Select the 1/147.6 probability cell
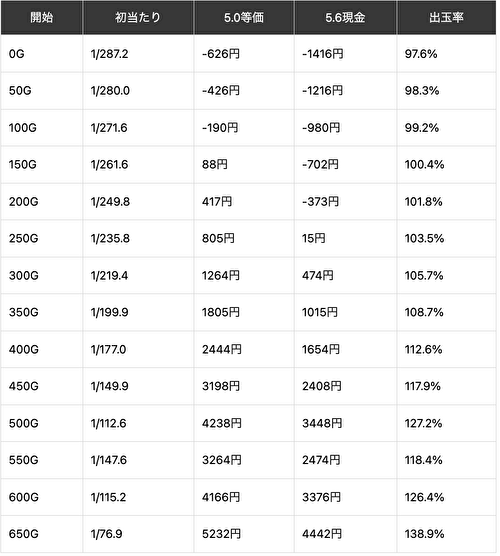Viewport: 500px width, 556px height. [x=138, y=460]
